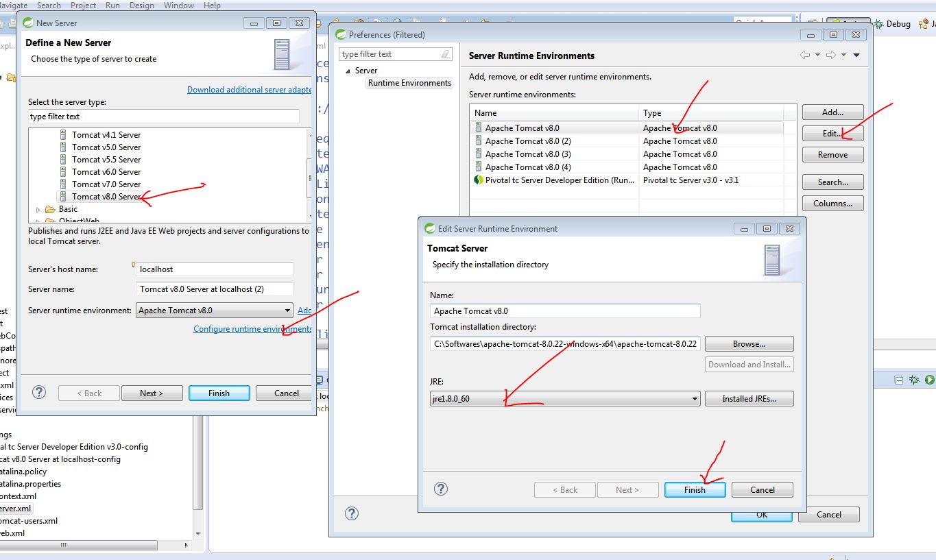Select Tomcat v7.0 Server type

point(106,184)
